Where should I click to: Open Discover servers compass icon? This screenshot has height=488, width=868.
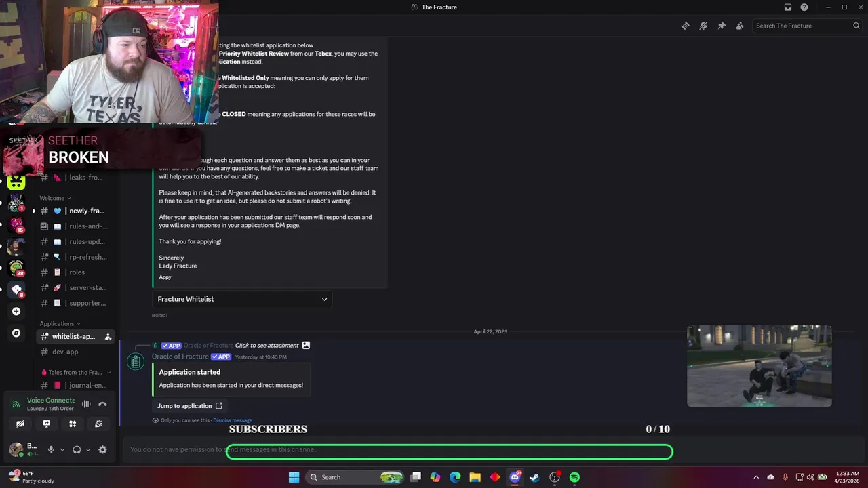(16, 333)
